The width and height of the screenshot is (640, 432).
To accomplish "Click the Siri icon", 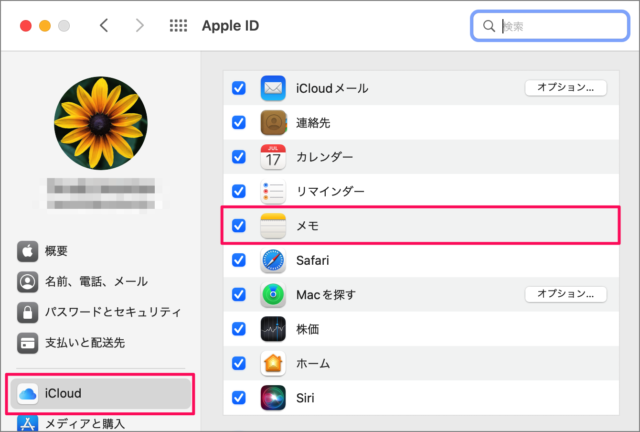I will 273,398.
